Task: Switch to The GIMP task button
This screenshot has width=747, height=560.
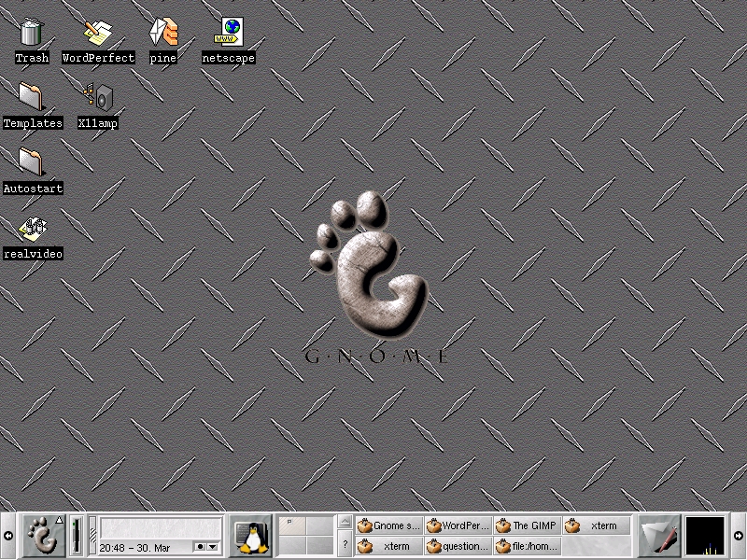Action: 528,525
